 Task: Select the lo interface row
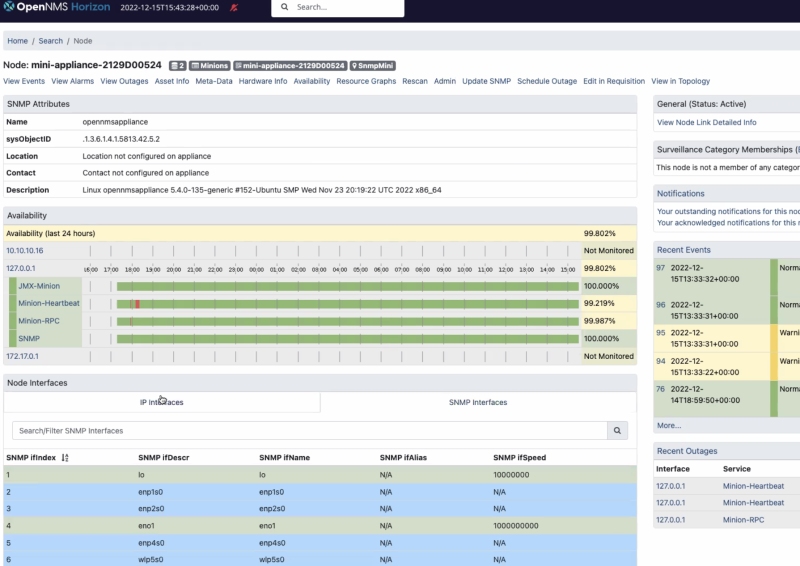320,475
